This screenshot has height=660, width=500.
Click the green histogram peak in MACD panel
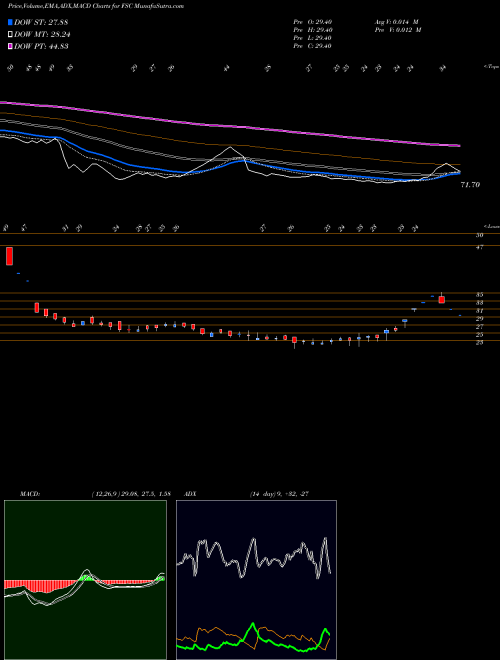(x=86, y=578)
